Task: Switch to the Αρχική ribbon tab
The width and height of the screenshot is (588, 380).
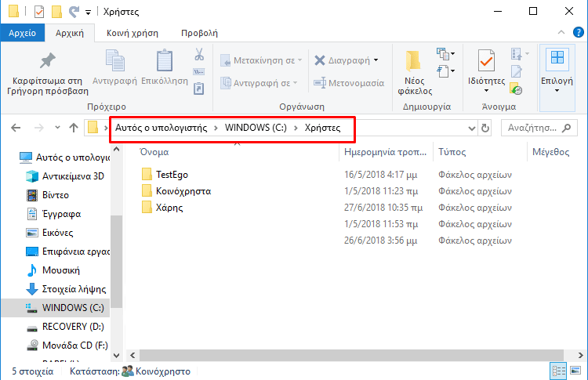Action: (x=69, y=33)
